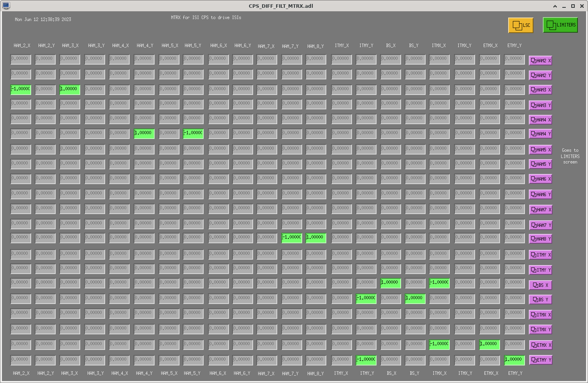Open ITMX Y limiter screen
588x383 pixels.
click(x=540, y=330)
